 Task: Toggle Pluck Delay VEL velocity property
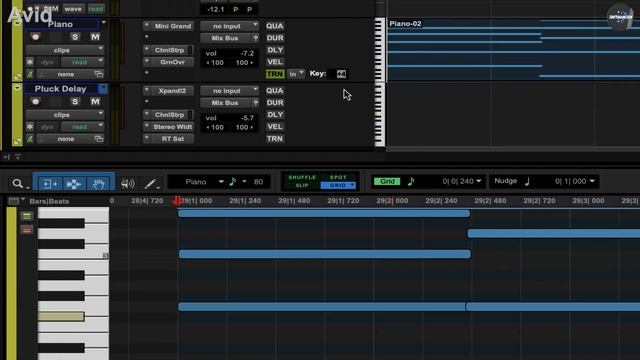pyautogui.click(x=275, y=127)
